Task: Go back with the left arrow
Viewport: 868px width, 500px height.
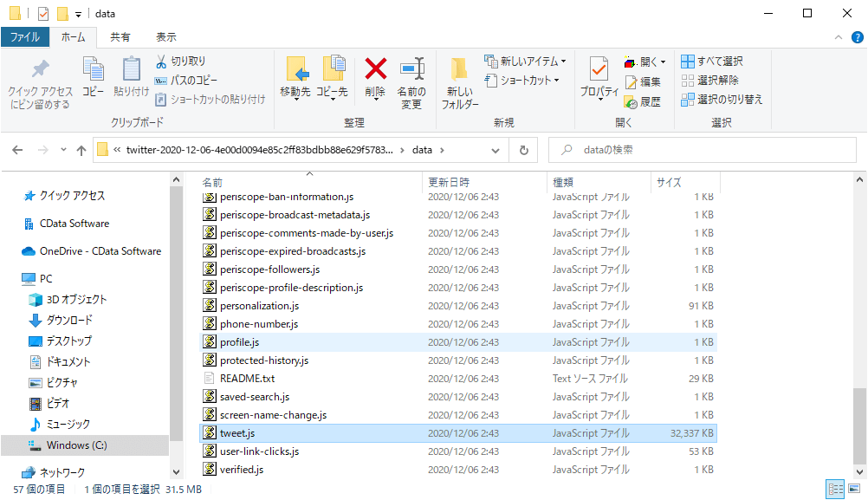Action: [17, 150]
